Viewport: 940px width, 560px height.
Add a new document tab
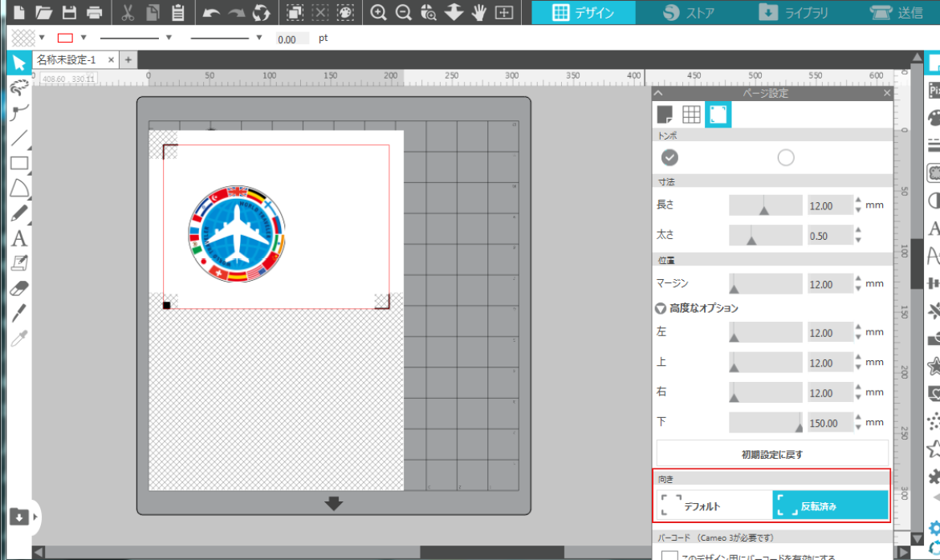tap(128, 60)
